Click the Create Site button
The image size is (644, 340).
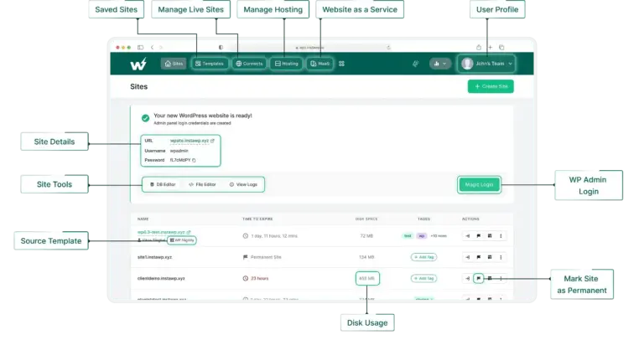(491, 86)
